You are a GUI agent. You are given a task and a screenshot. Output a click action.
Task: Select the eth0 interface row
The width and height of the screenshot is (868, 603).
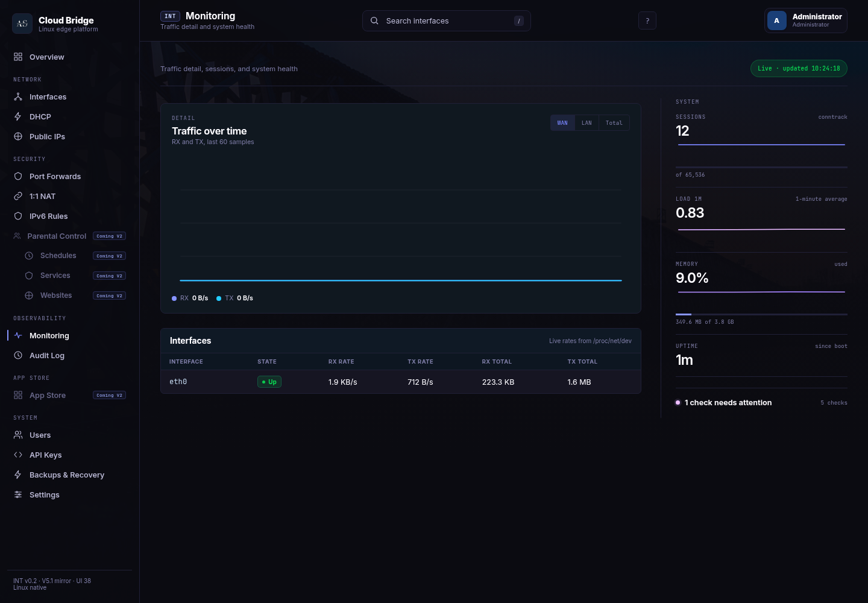click(401, 382)
